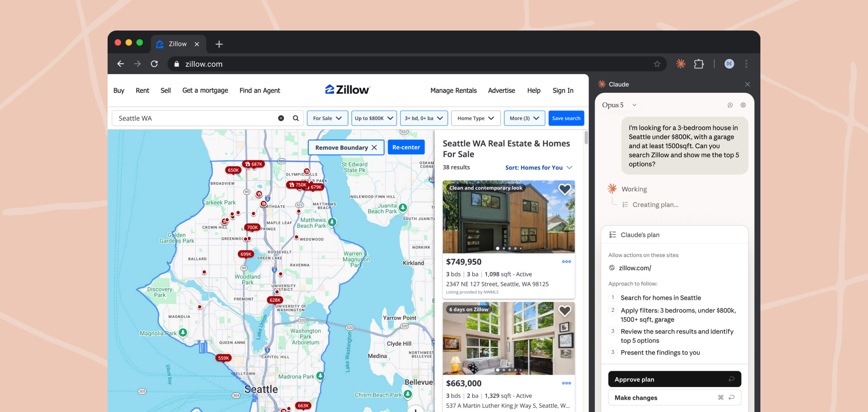
Task: Open the Opus 5 model selector
Action: tap(619, 105)
